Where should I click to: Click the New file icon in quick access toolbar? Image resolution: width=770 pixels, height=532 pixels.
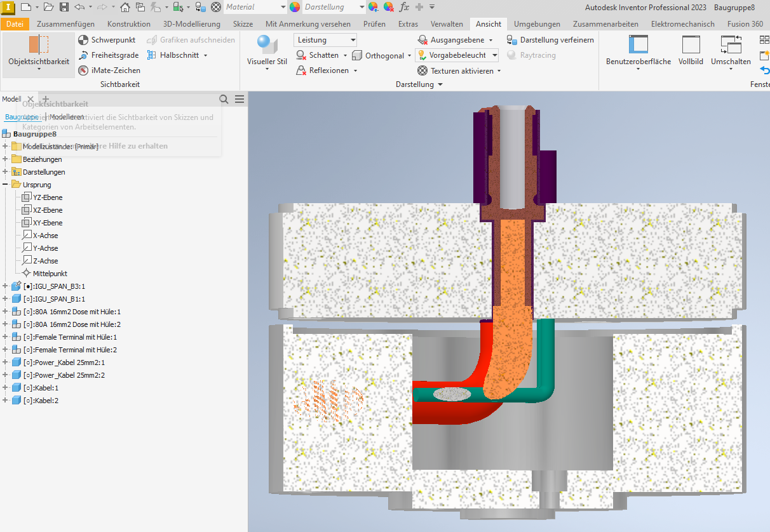tap(25, 7)
